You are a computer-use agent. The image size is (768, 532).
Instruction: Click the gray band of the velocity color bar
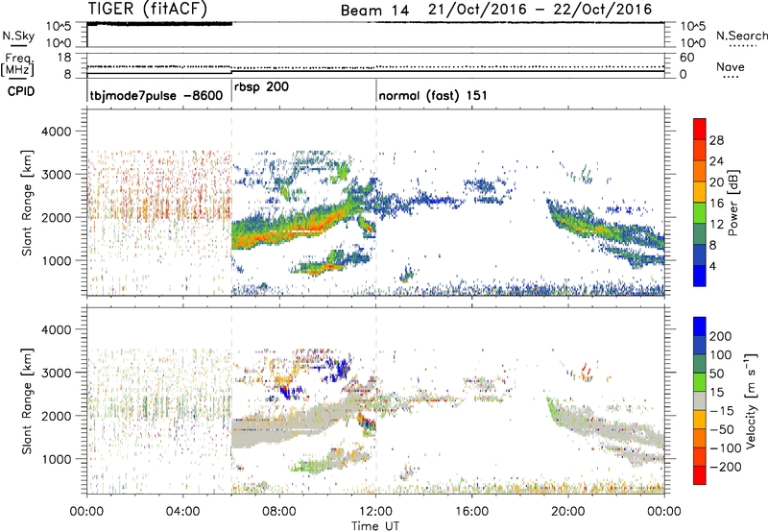coord(700,400)
